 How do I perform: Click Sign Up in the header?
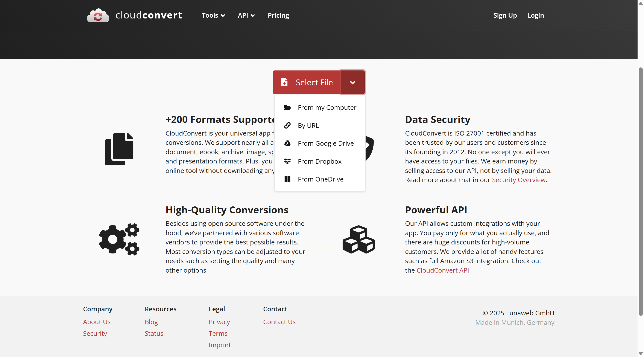pyautogui.click(x=505, y=15)
